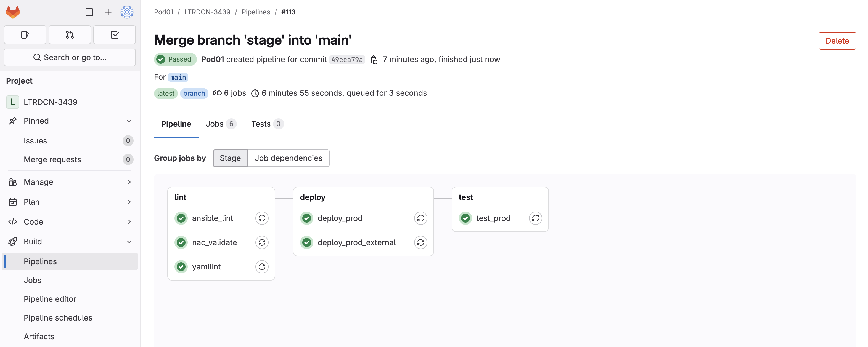Retry the deploy_prod_external job
Viewport: 868px width, 347px height.
pos(420,242)
